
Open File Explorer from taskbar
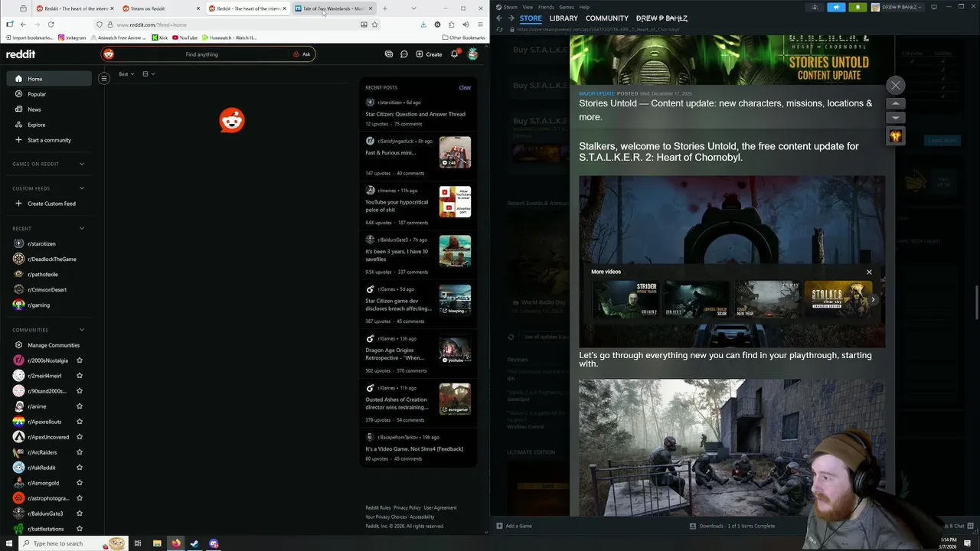pyautogui.click(x=157, y=543)
